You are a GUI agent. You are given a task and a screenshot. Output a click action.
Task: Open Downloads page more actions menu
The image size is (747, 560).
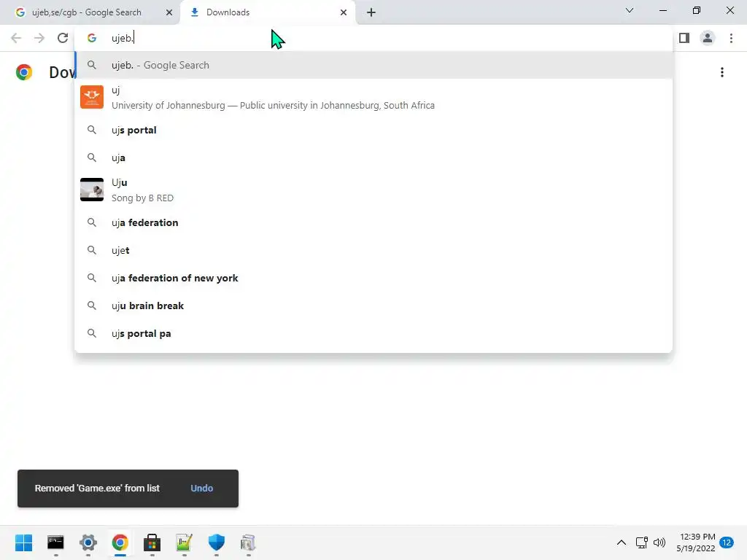(x=721, y=72)
